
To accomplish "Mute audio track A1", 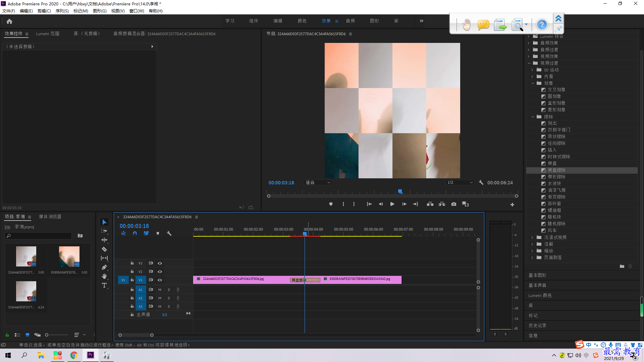I will [x=160, y=290].
